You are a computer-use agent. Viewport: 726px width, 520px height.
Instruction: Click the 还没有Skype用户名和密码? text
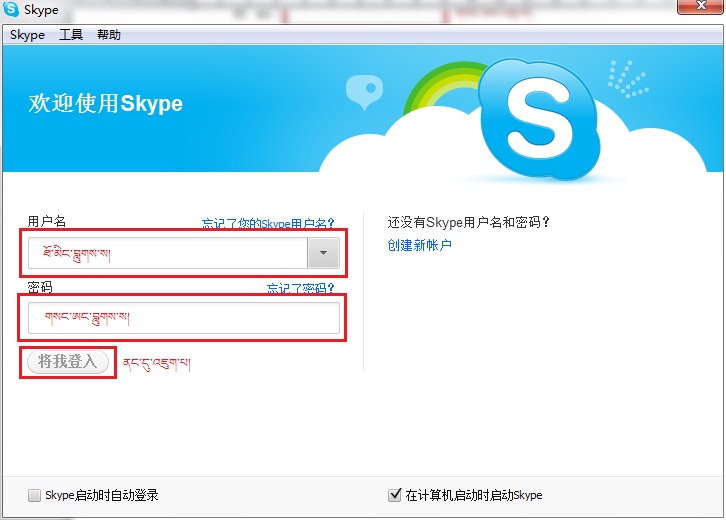pos(468,222)
